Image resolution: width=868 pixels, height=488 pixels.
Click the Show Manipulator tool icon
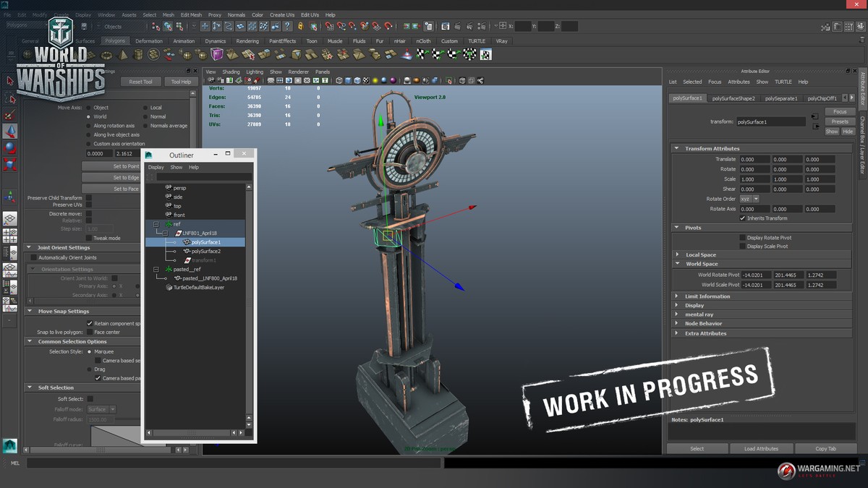click(x=10, y=197)
